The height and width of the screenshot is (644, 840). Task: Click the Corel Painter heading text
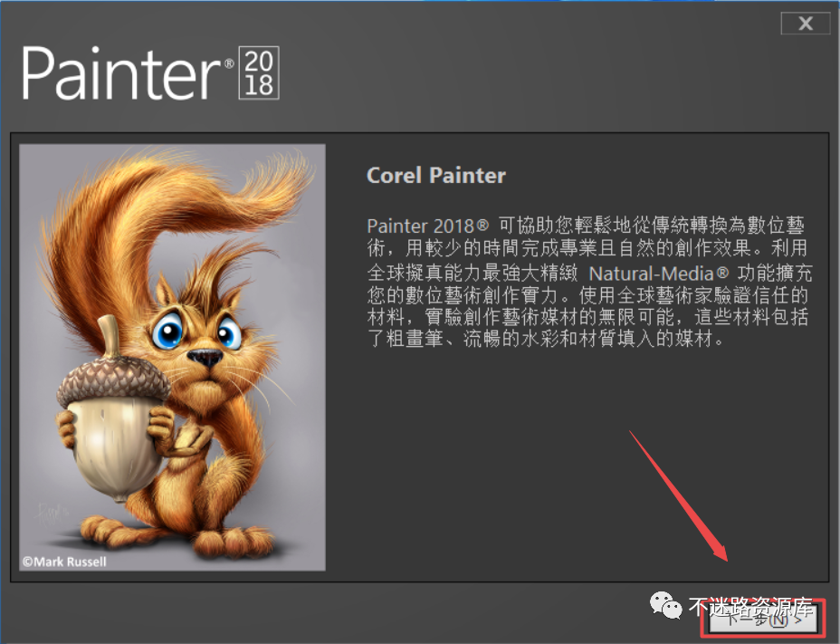(436, 176)
